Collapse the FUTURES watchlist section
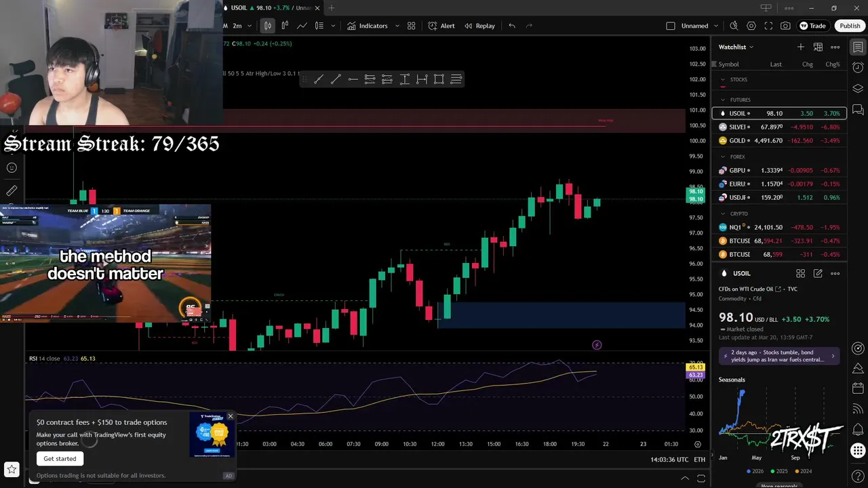Image resolution: width=868 pixels, height=488 pixels. 723,100
